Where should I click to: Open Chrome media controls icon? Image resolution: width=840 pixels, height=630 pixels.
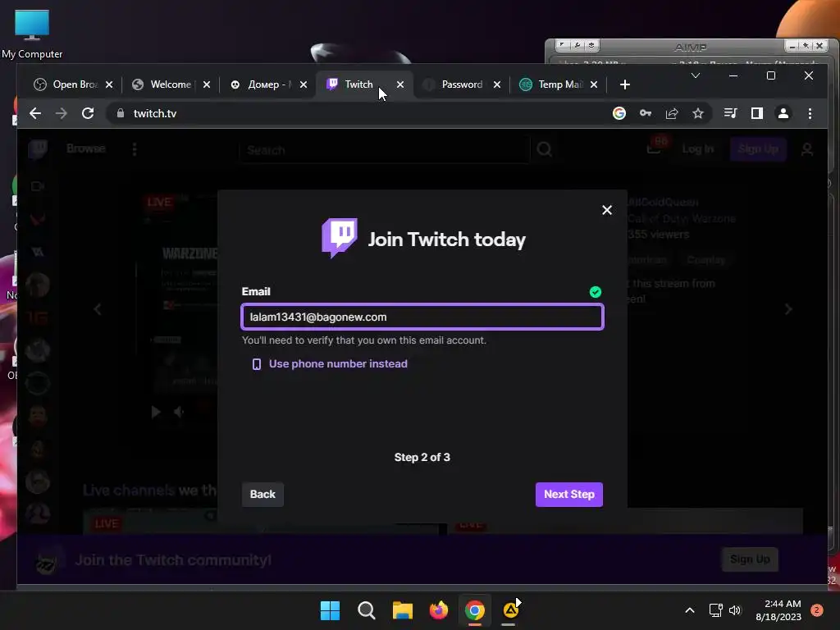tap(731, 113)
